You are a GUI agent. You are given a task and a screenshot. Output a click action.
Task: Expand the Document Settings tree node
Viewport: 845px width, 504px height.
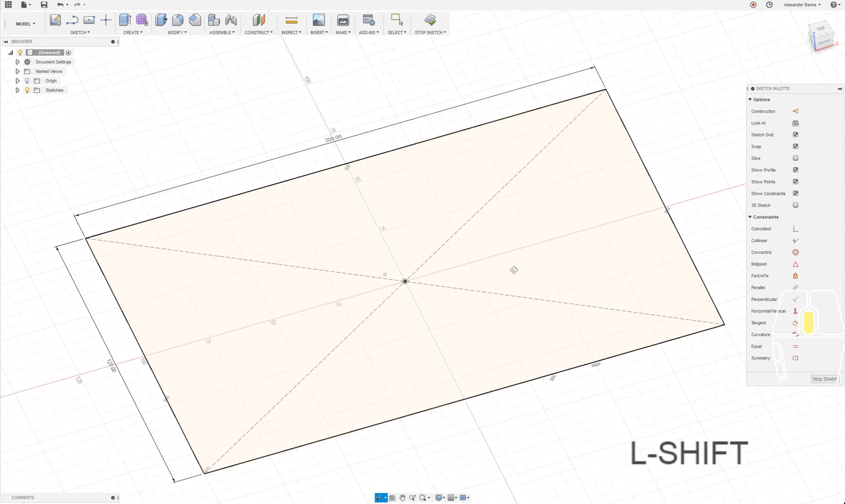click(18, 62)
